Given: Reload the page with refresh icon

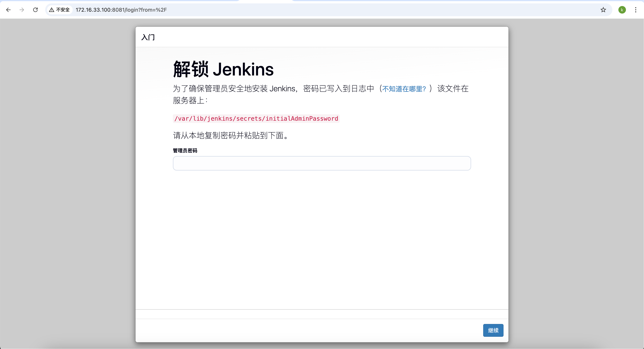Looking at the screenshot, I should (x=36, y=10).
